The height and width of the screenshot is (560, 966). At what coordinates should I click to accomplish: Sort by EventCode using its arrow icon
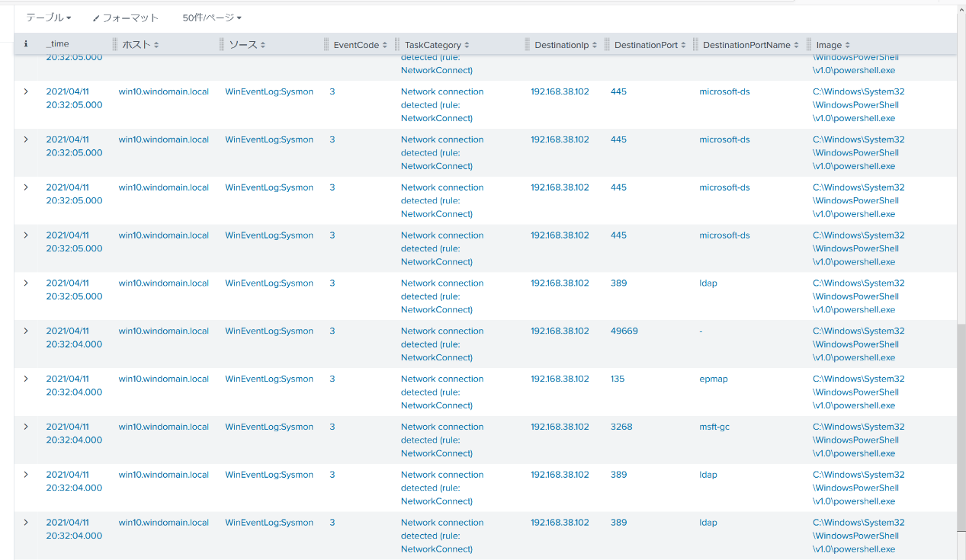pos(385,46)
